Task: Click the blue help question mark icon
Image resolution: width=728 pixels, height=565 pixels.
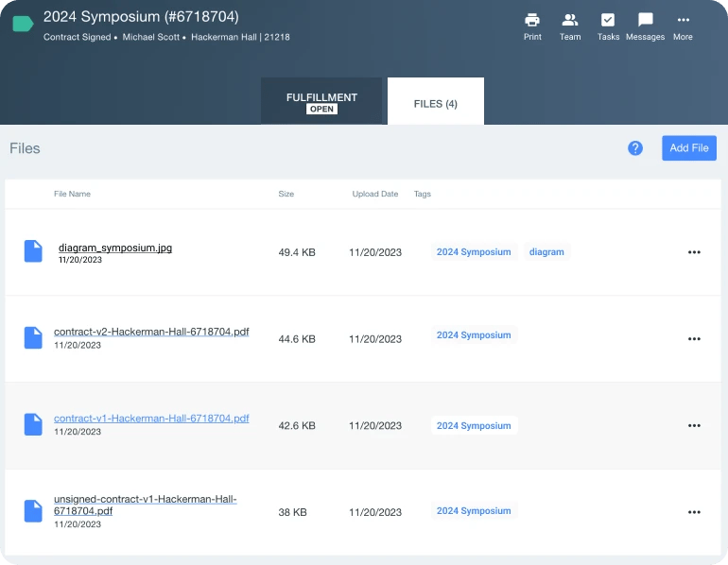Action: pos(635,148)
